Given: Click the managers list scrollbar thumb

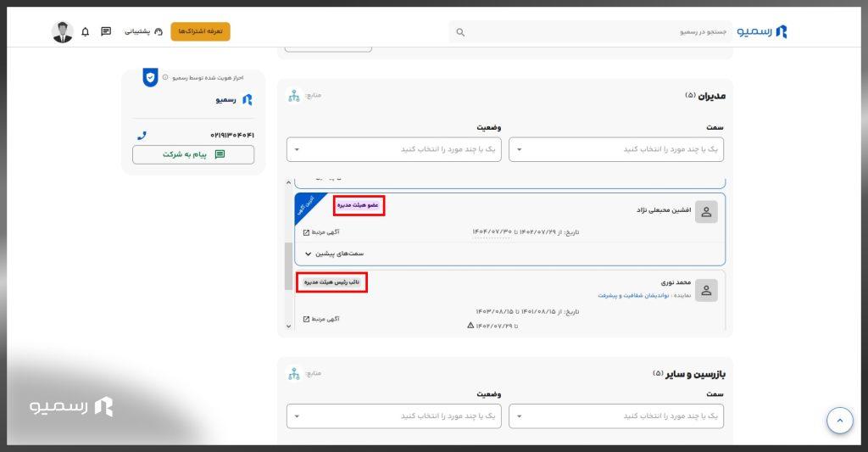Looking at the screenshot, I should click(288, 266).
